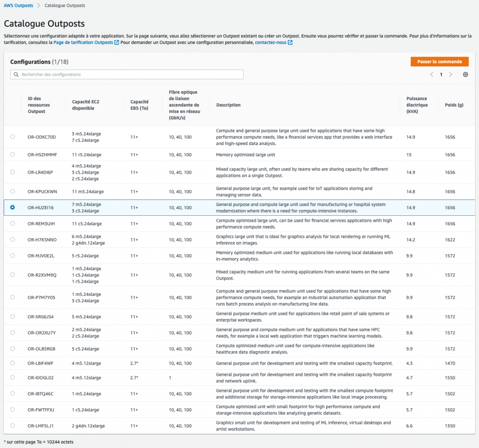Image resolution: width=479 pixels, height=448 pixels.
Task: Click power value 4.3
Action: pyautogui.click(x=409, y=363)
